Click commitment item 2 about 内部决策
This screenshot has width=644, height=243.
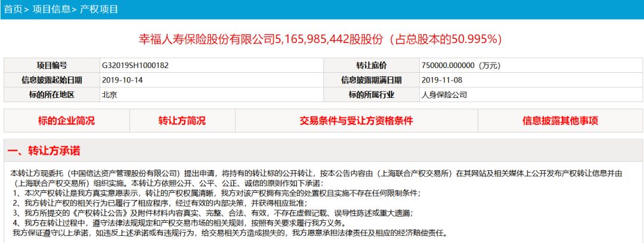click(x=160, y=203)
